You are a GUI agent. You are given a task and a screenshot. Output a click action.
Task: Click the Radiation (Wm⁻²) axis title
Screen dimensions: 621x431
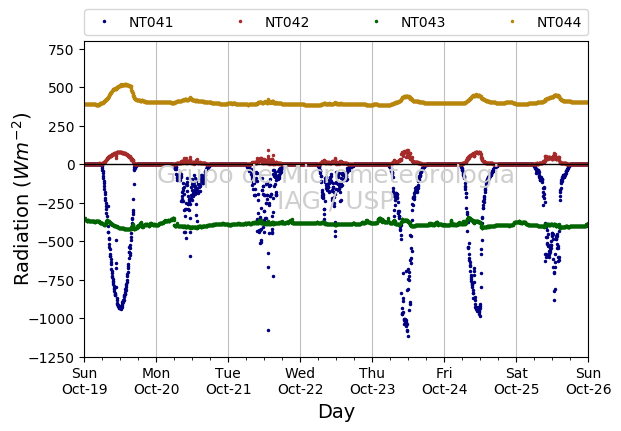21,199
